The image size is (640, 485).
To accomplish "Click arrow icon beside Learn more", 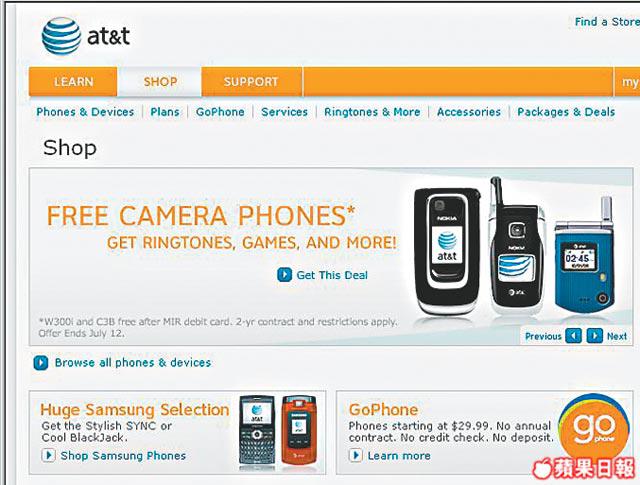I will point(356,455).
